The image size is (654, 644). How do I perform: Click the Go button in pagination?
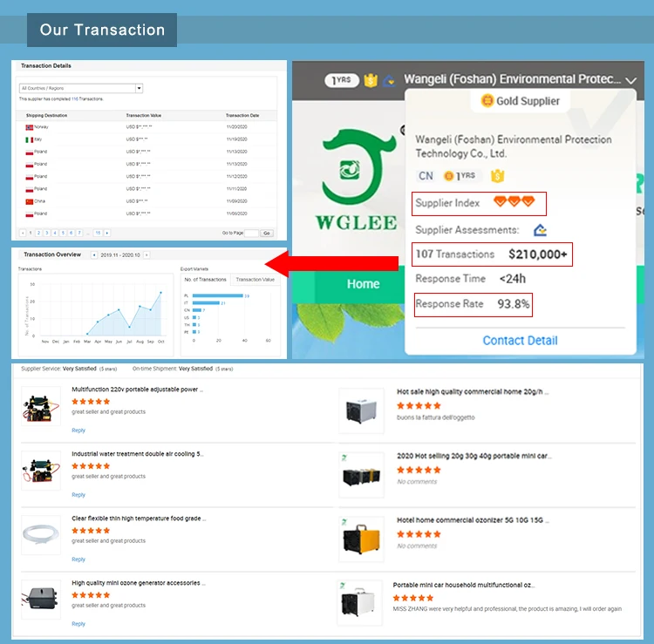click(267, 233)
